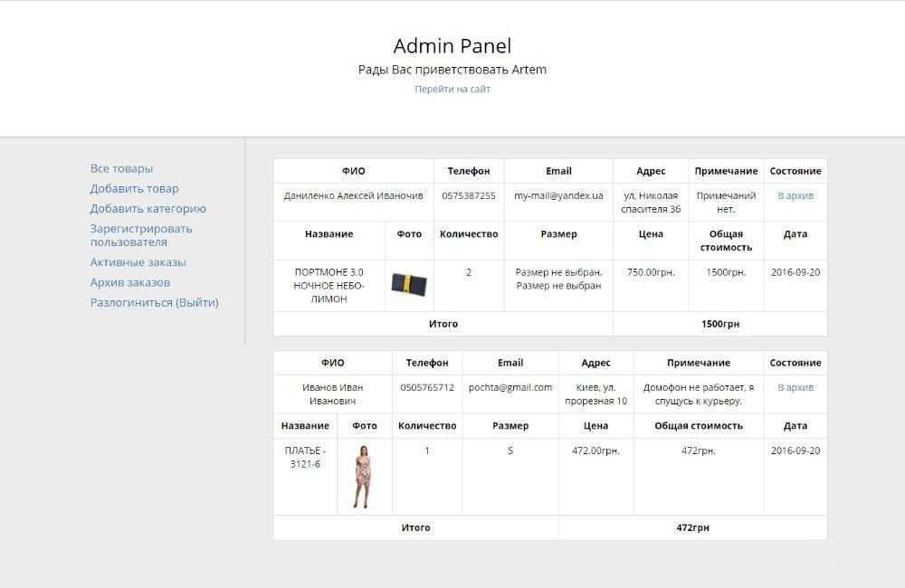Open 'Архив заказов' in sidebar
The image size is (905, 588).
[x=129, y=283]
